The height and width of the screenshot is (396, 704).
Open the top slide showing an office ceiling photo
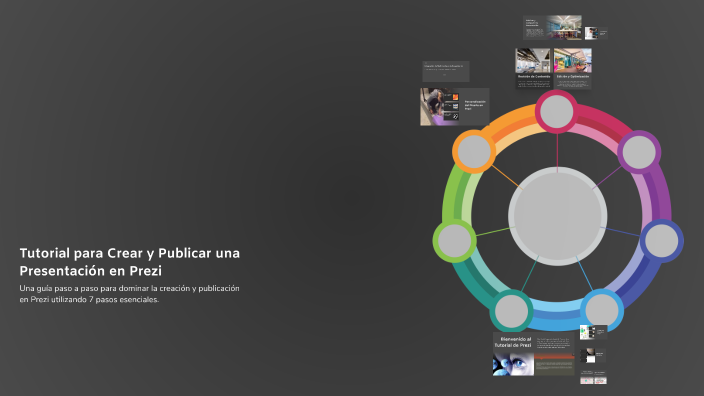(x=552, y=27)
